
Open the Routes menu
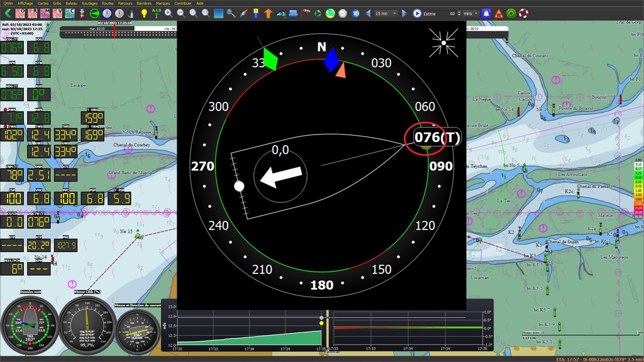click(108, 3)
